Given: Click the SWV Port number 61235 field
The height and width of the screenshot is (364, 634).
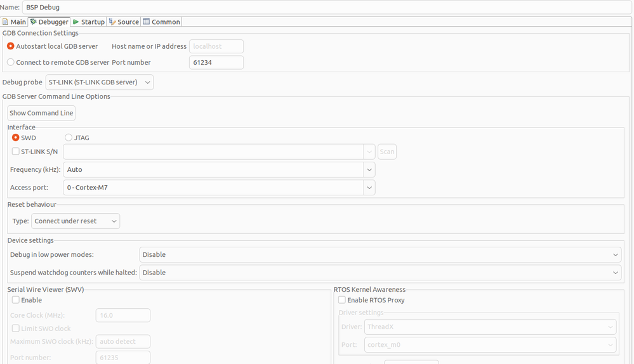Looking at the screenshot, I should (123, 358).
